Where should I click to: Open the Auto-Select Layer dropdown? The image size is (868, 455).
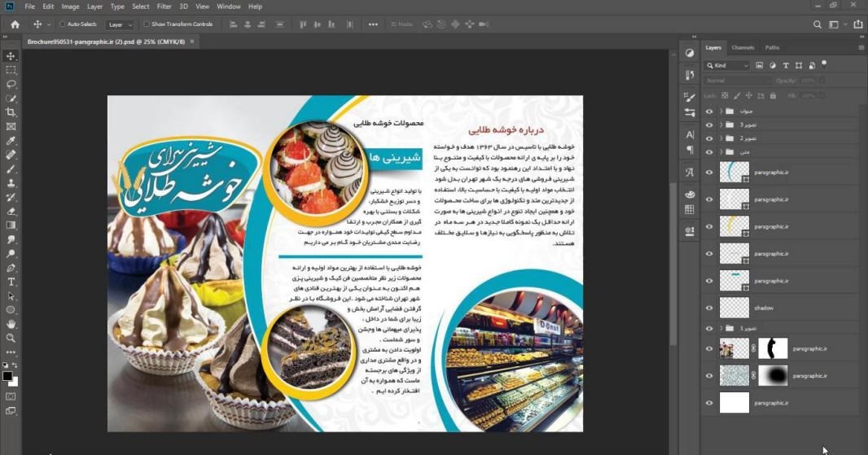click(121, 24)
